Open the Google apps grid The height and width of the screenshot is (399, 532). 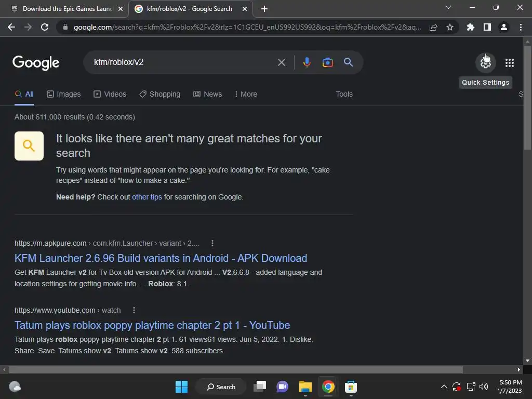[x=510, y=63]
